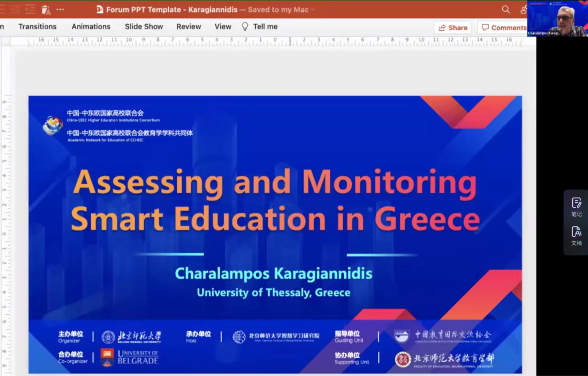
Task: Select the slide title 'Assessing and Monitoring' text
Action: (x=274, y=182)
